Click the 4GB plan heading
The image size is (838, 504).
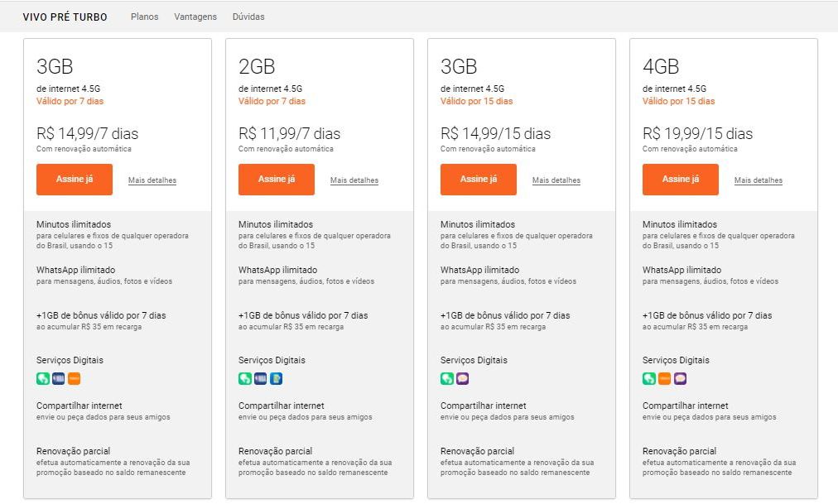coord(661,67)
